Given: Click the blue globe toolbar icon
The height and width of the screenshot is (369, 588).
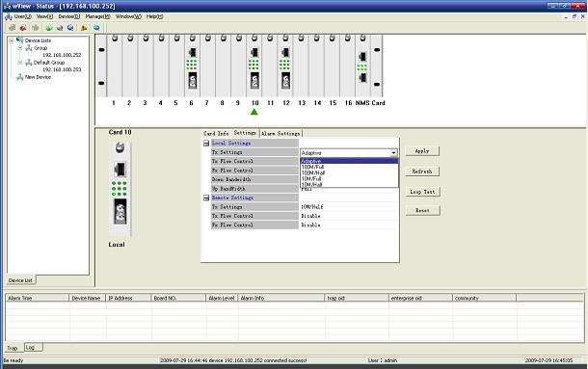Looking at the screenshot, I should point(70,28).
